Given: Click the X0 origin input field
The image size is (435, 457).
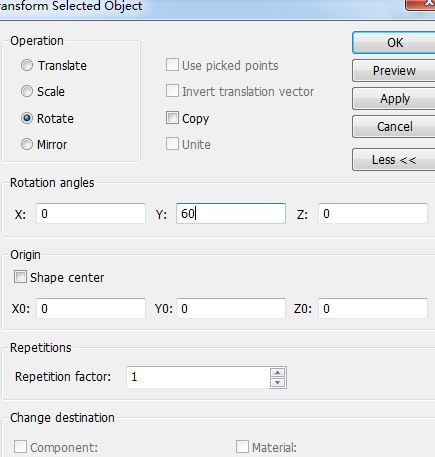Looking at the screenshot, I should (x=91, y=308).
